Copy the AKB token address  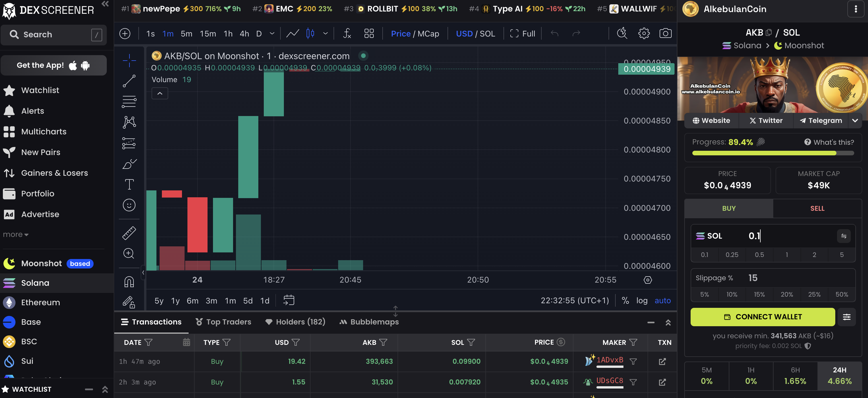click(769, 33)
